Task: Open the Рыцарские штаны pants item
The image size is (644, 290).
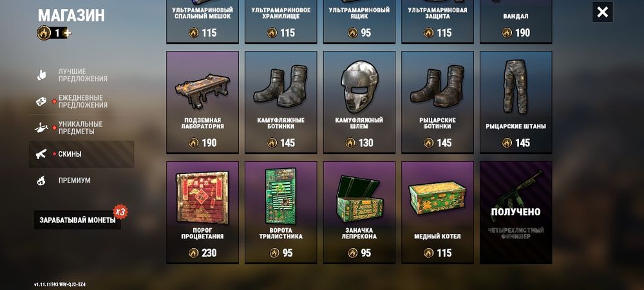Action: tap(516, 102)
